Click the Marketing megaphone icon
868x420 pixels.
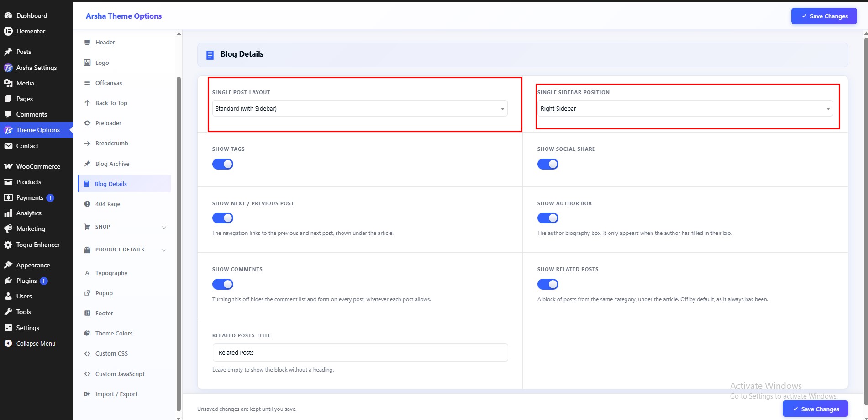[8, 229]
